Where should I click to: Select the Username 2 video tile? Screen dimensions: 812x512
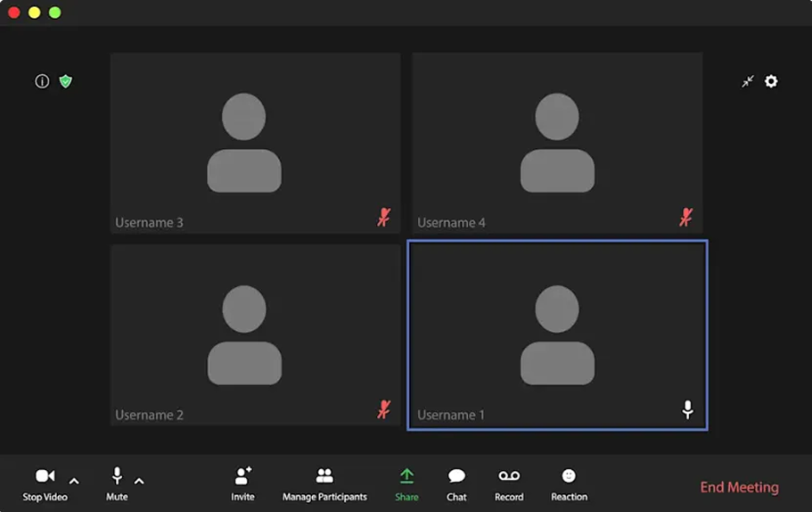click(255, 334)
